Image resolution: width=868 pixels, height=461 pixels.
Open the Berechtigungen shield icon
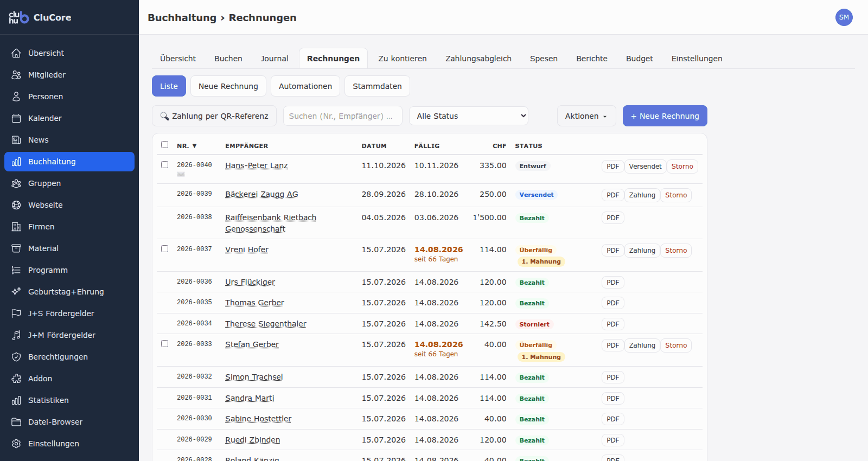click(x=16, y=357)
